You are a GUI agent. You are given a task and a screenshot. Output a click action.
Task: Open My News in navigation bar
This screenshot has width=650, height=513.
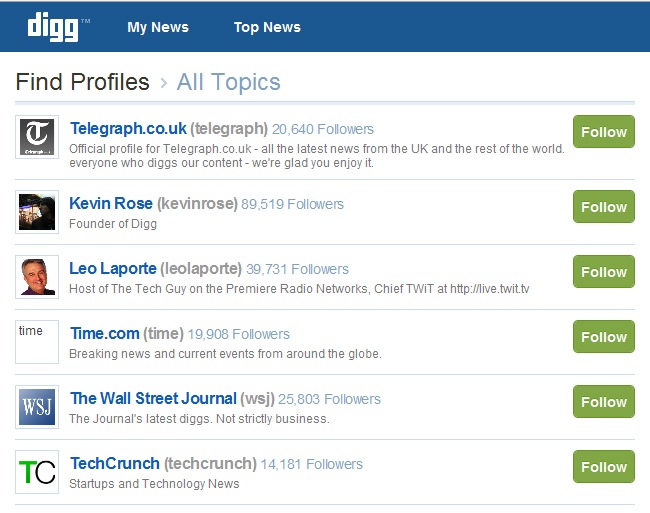click(x=158, y=27)
